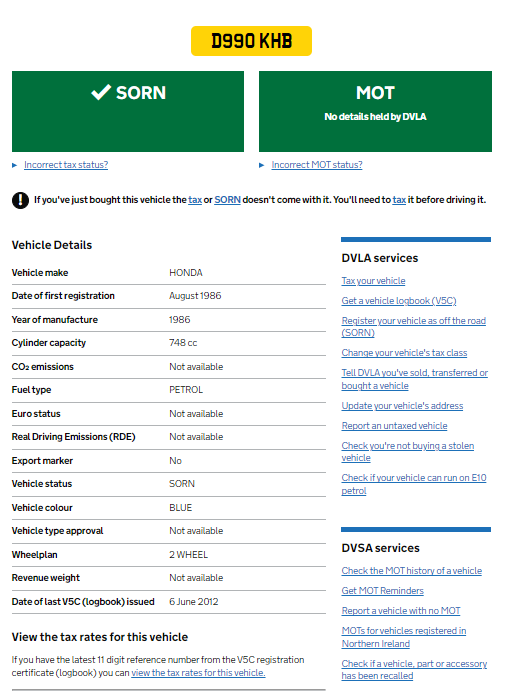Viewport: 508px width, 700px height.
Task: Open 'Report a vehicle with no MOT' link
Action: coord(401,611)
